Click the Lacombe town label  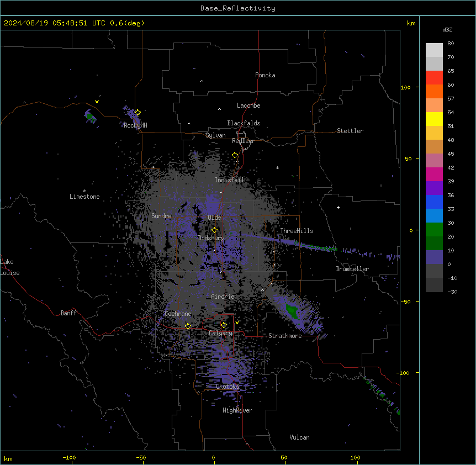point(248,105)
